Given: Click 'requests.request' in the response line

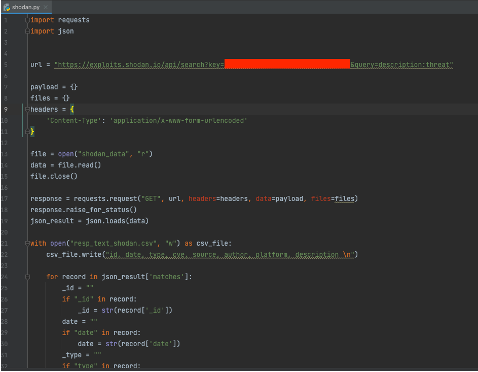Looking at the screenshot, I should (105, 199).
